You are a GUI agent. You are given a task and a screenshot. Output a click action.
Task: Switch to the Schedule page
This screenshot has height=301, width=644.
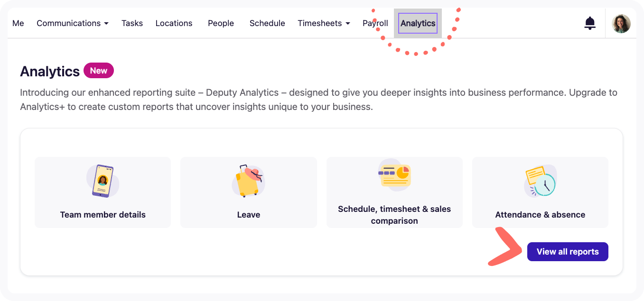[x=267, y=23]
